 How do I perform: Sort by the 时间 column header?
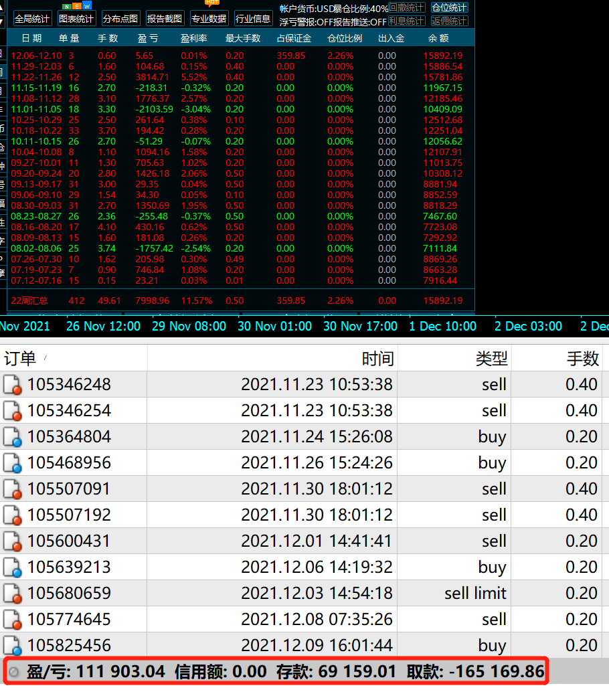(x=272, y=358)
